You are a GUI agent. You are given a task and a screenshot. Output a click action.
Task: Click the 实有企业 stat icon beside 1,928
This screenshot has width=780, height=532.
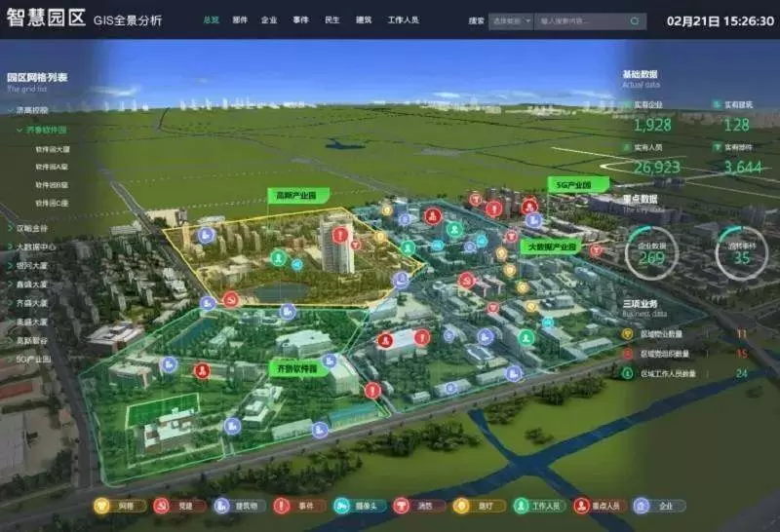tap(627, 105)
